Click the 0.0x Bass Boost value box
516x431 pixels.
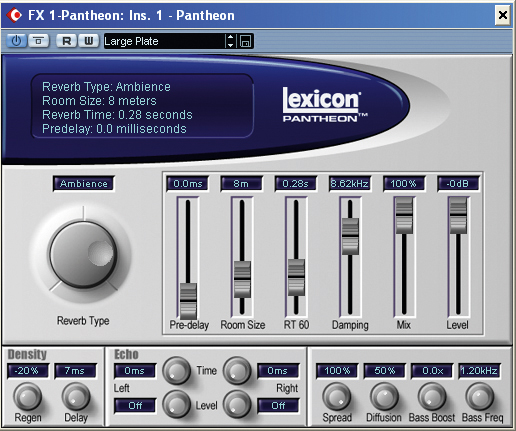[x=432, y=371]
